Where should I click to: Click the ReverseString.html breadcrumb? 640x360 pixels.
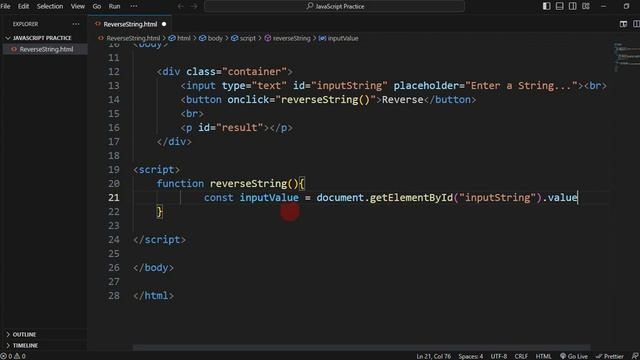pos(133,38)
